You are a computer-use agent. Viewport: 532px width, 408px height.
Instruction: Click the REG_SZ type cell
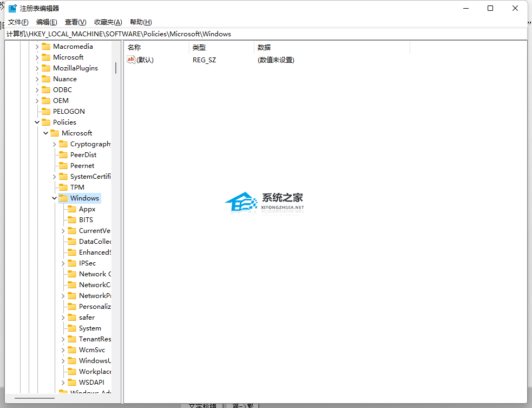pos(204,60)
